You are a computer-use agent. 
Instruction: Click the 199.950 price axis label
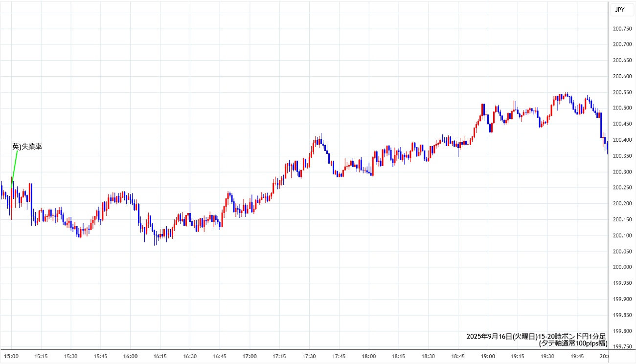tap(622, 283)
